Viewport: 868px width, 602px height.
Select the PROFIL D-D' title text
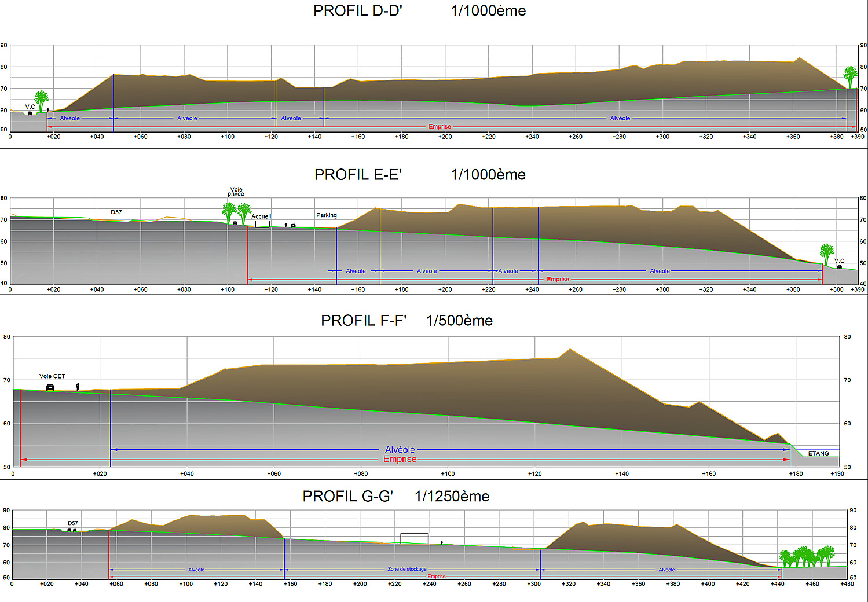pos(357,11)
